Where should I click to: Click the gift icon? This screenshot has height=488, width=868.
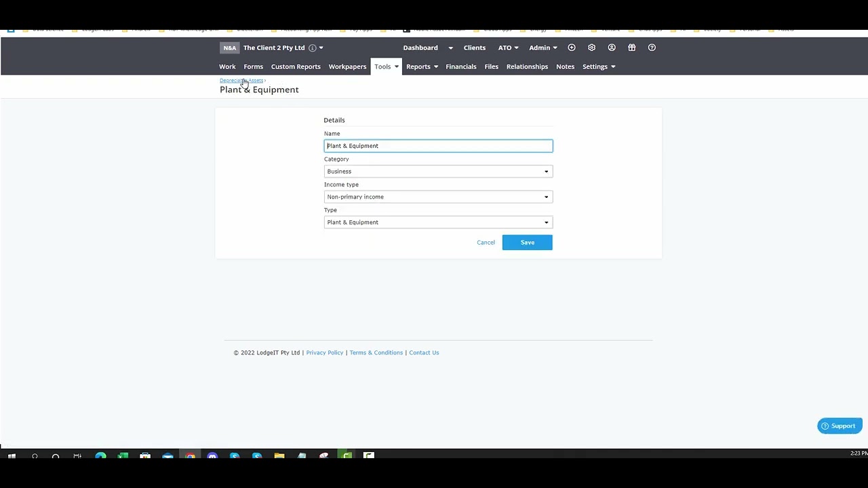pos(632,47)
